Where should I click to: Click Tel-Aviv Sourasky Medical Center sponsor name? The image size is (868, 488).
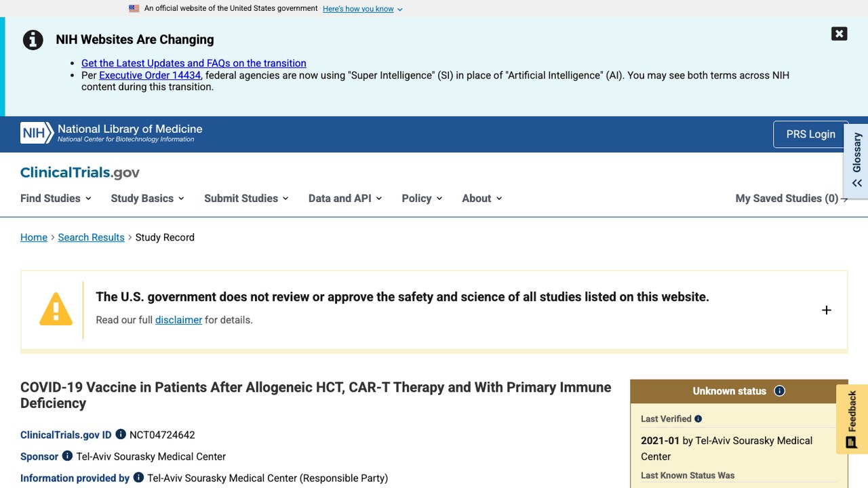tap(151, 456)
